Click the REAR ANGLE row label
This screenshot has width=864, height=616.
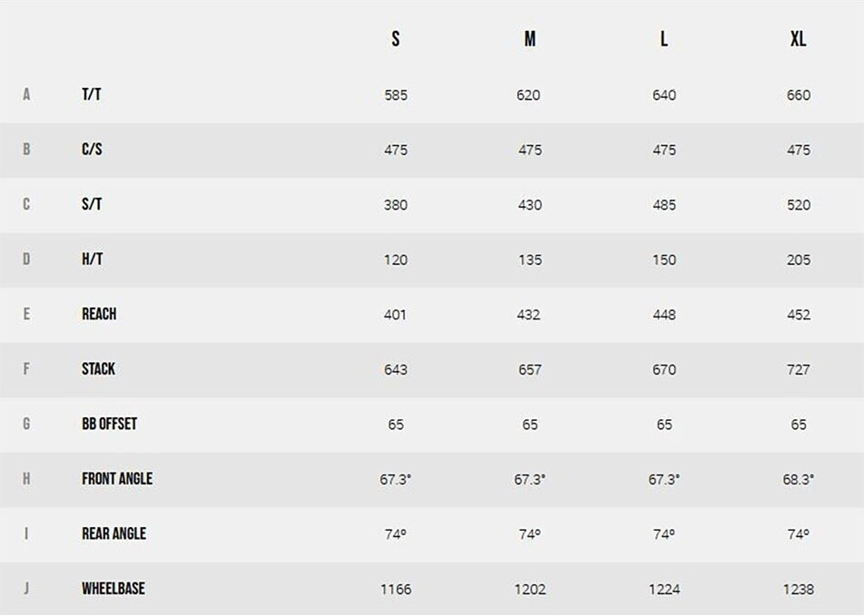click(113, 533)
